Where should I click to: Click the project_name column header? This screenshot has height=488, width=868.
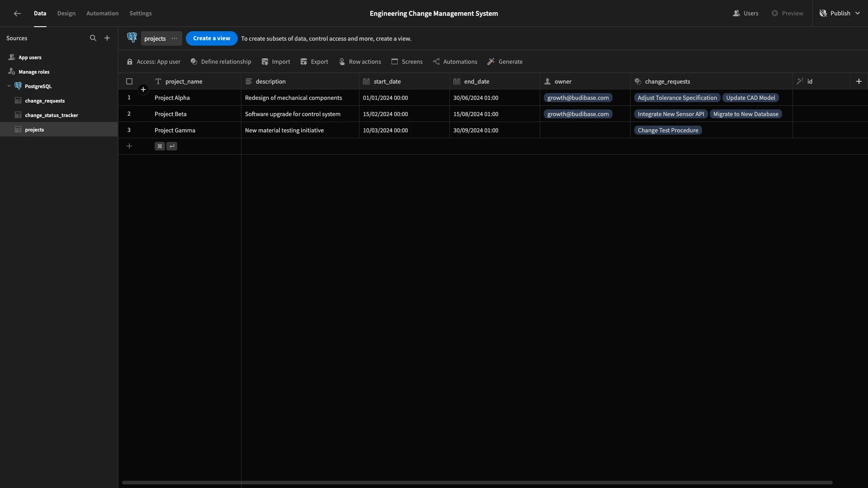pyautogui.click(x=196, y=82)
